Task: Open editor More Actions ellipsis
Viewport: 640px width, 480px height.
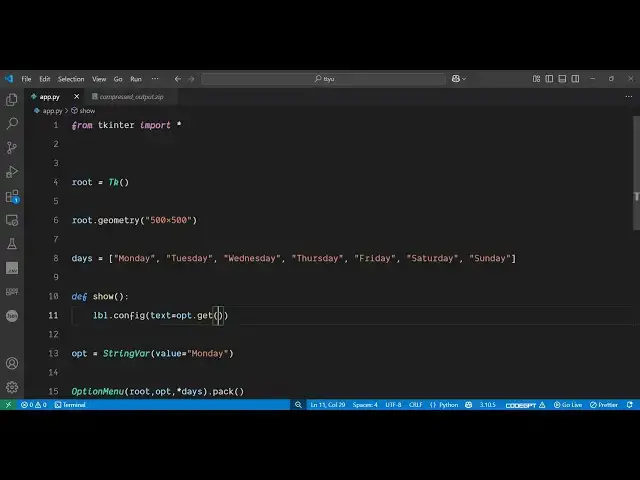Action: pos(629,97)
